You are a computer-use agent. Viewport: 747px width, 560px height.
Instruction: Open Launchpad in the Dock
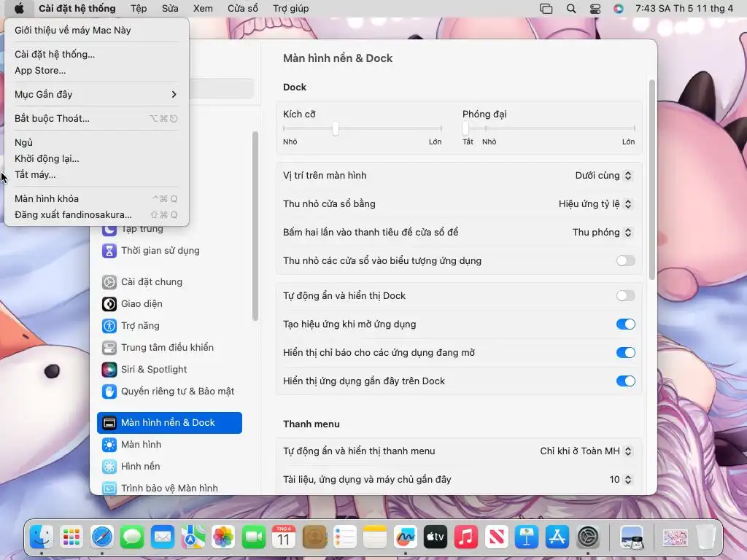pos(71,537)
